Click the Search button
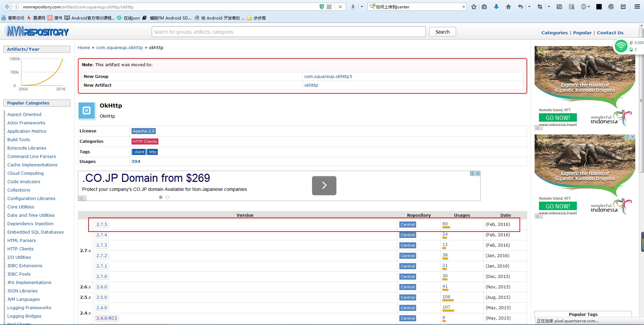Image resolution: width=644 pixels, height=325 pixels. point(442,32)
